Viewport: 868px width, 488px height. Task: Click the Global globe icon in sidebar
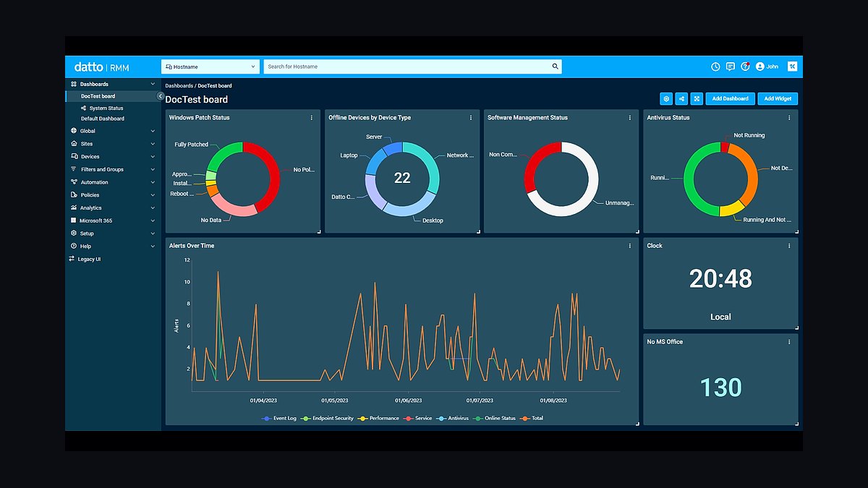pos(74,131)
